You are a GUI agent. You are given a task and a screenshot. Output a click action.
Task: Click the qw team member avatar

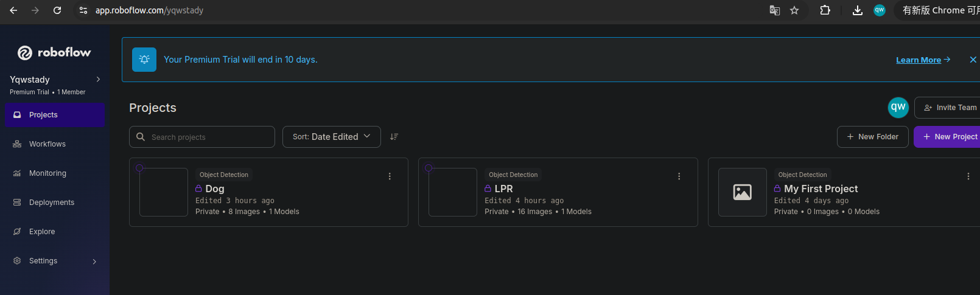(898, 108)
